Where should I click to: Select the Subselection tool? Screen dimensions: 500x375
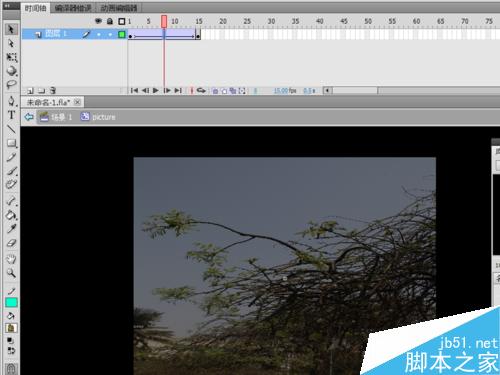pyautogui.click(x=11, y=43)
